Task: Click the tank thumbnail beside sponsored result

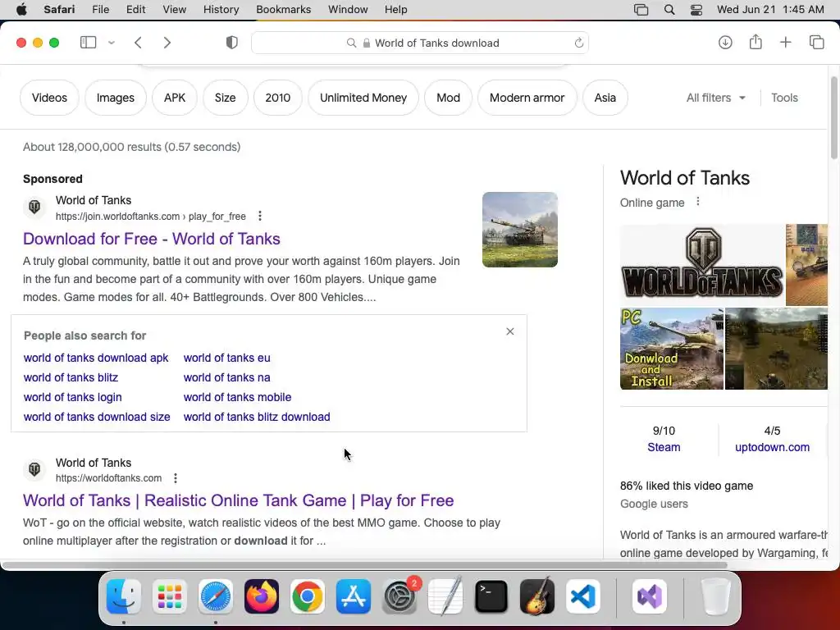Action: [519, 230]
